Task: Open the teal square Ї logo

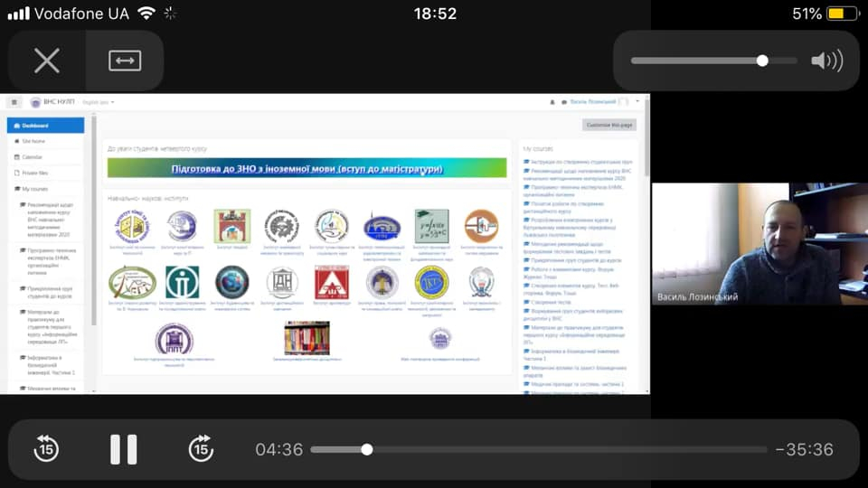Action: pyautogui.click(x=182, y=283)
